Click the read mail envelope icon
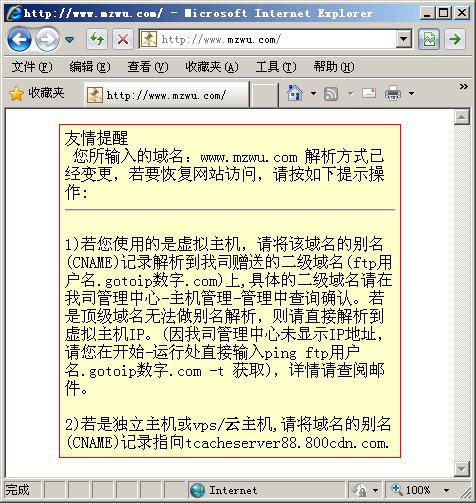 pos(369,93)
